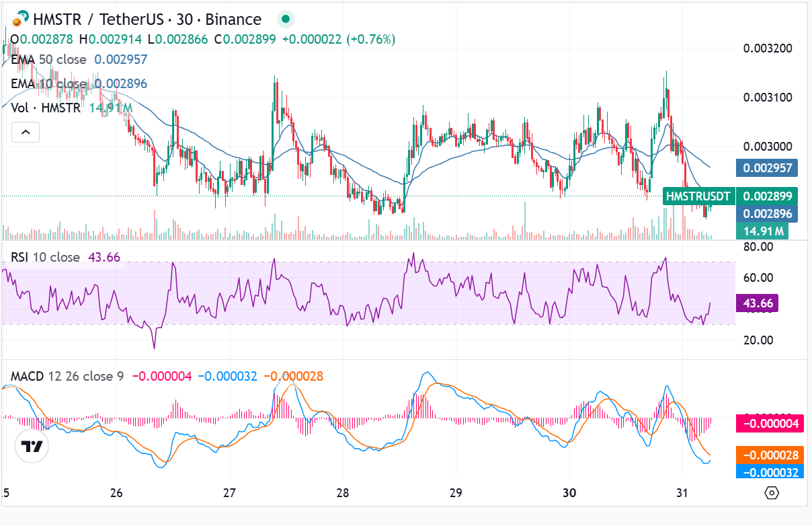
Task: Click the green HMSTRUSDT price axis tag
Action: tap(697, 196)
